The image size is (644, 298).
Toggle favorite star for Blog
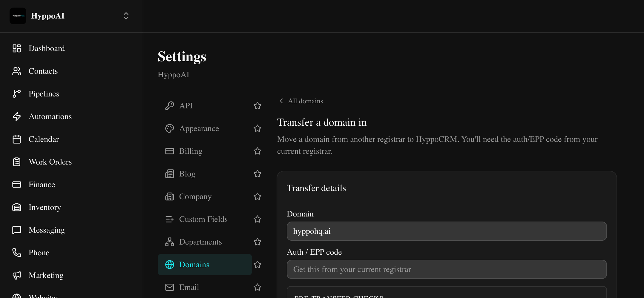point(257,174)
